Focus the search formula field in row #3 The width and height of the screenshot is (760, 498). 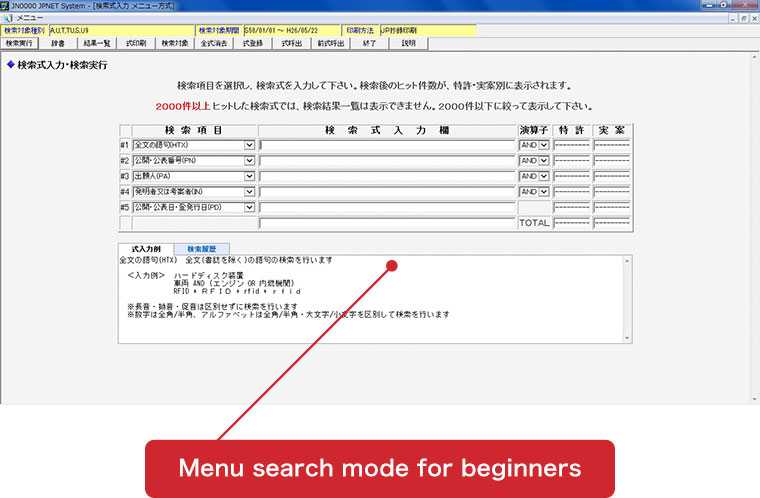pos(387,176)
